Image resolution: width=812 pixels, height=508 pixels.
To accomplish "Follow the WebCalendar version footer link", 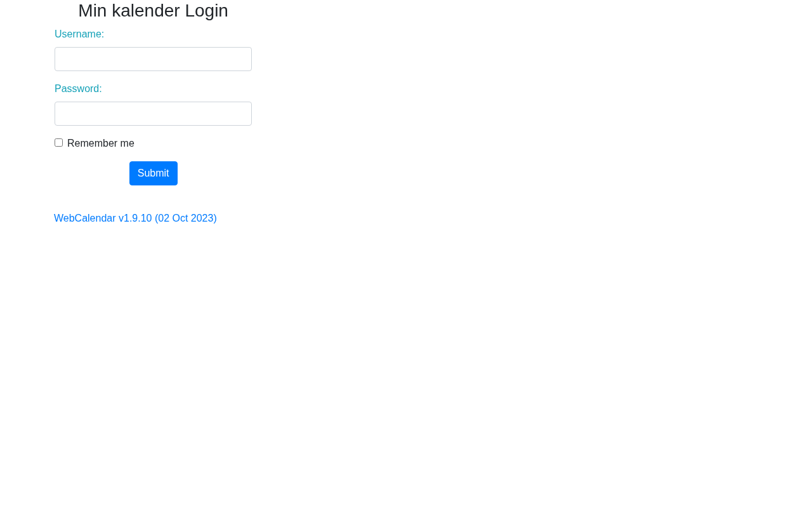I will pyautogui.click(x=135, y=218).
